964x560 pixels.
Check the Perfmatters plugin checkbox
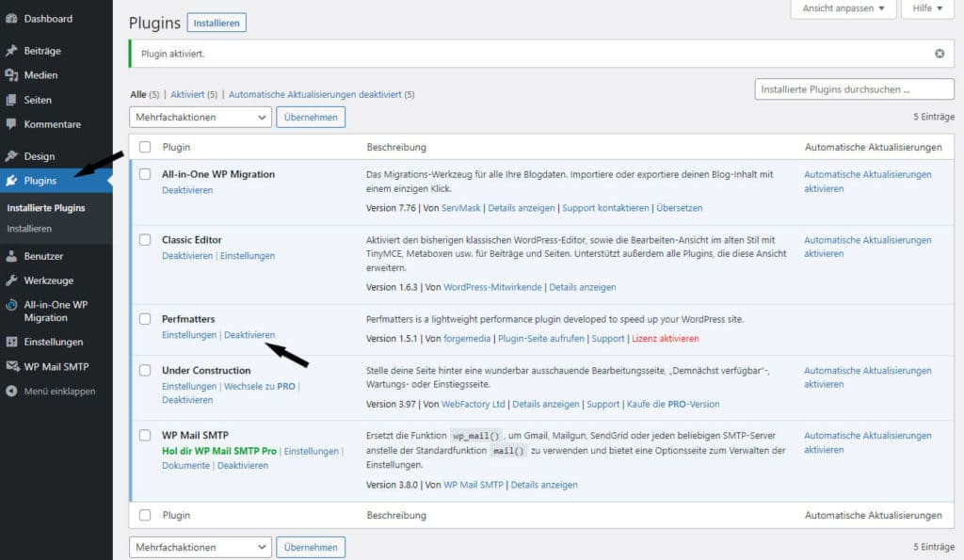(x=144, y=319)
